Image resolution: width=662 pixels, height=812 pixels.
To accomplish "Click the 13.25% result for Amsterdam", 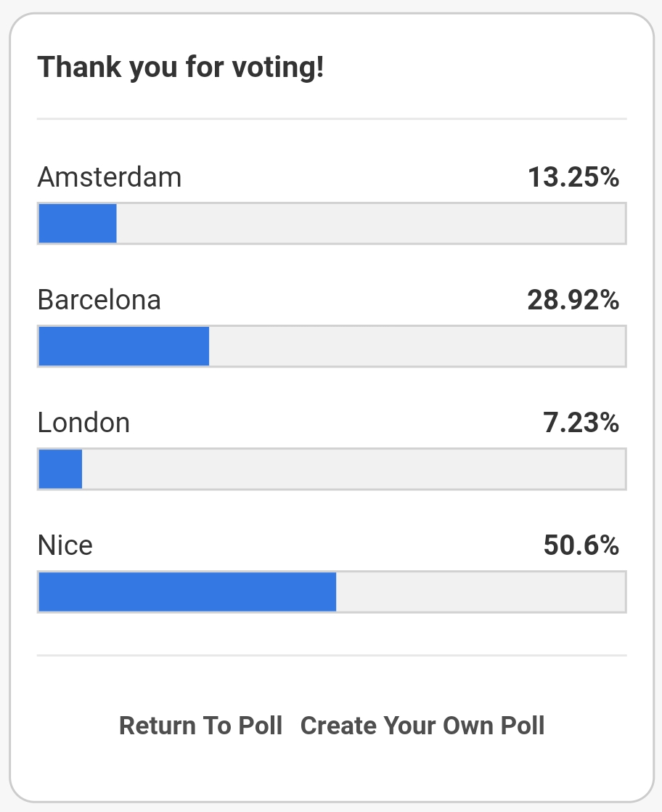I will tap(573, 177).
